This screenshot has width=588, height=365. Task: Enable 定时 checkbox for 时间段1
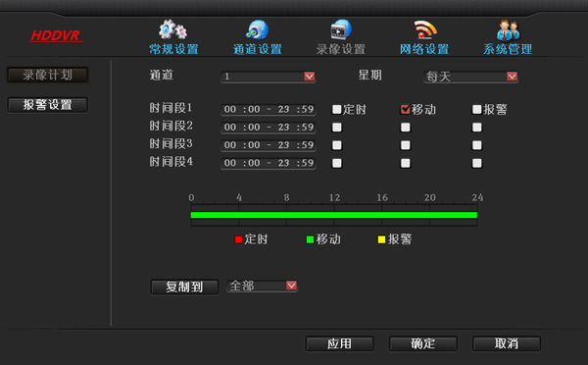pos(337,109)
